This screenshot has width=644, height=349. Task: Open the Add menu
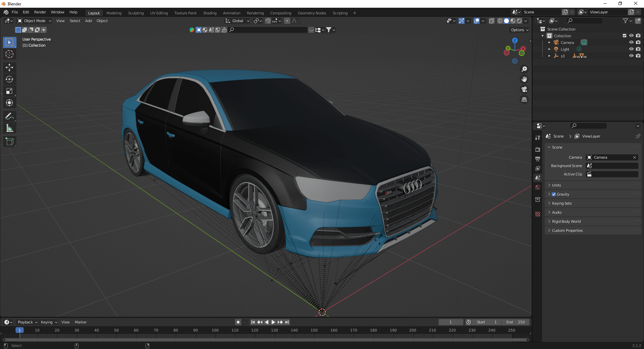click(88, 21)
